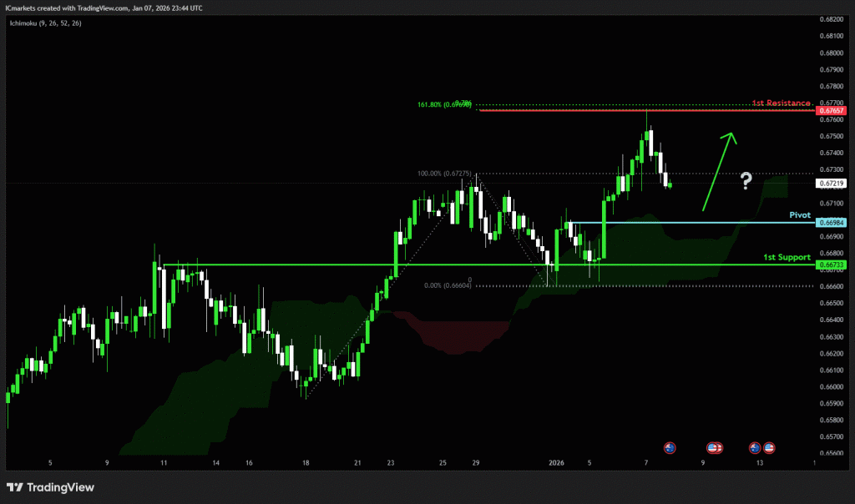Select the green 1st Support label
This screenshot has width=855, height=504.
787,257
